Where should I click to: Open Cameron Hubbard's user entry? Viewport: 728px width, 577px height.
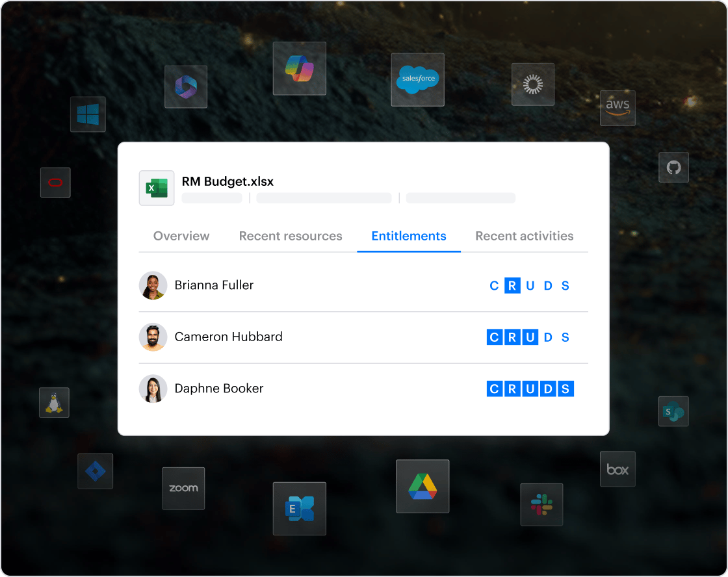point(228,337)
